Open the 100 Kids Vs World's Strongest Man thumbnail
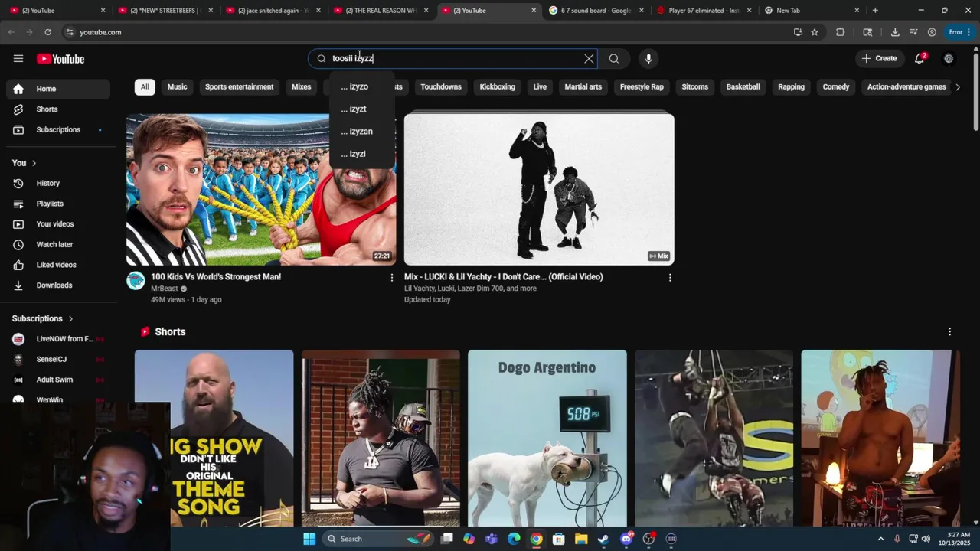Screen dimensions: 980x551 (261, 189)
